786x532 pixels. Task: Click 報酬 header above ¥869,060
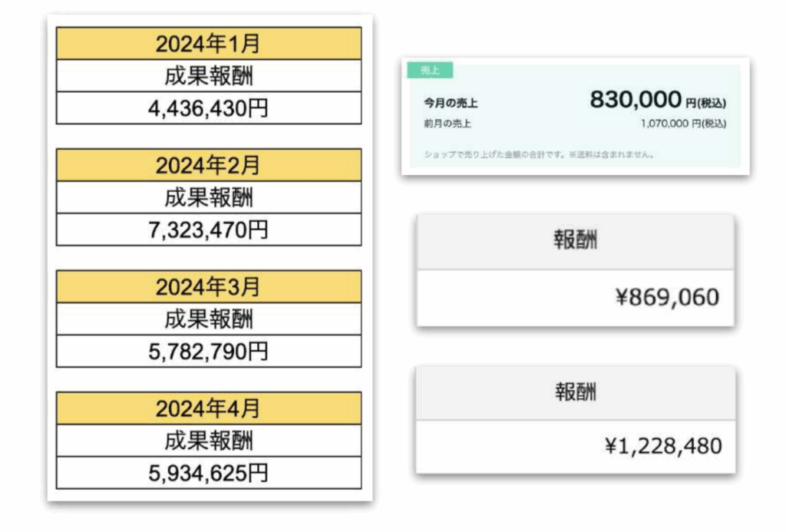pyautogui.click(x=576, y=241)
